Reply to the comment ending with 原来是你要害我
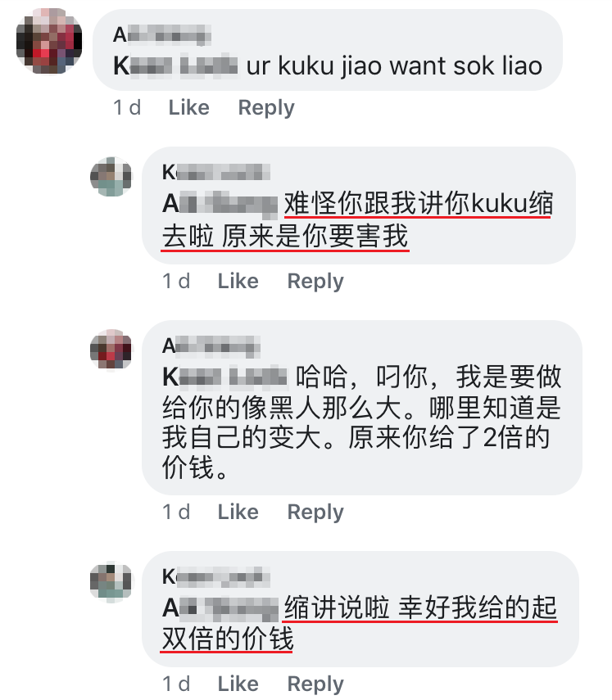This screenshot has width=612, height=700. pyautogui.click(x=315, y=282)
